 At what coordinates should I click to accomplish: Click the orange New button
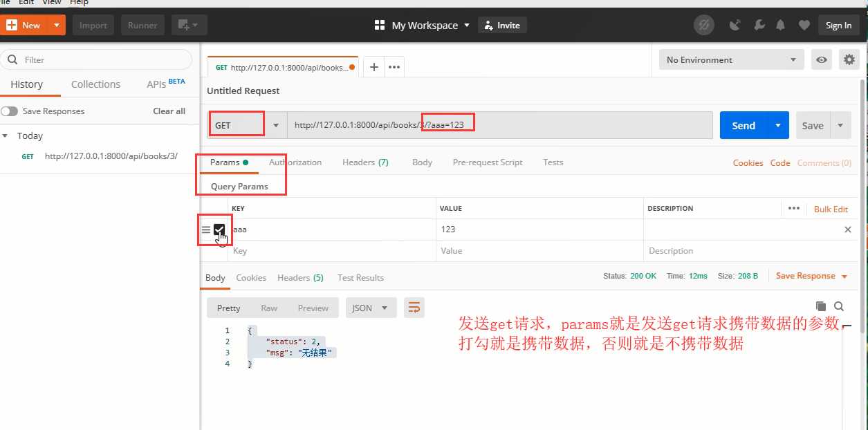pos(24,26)
